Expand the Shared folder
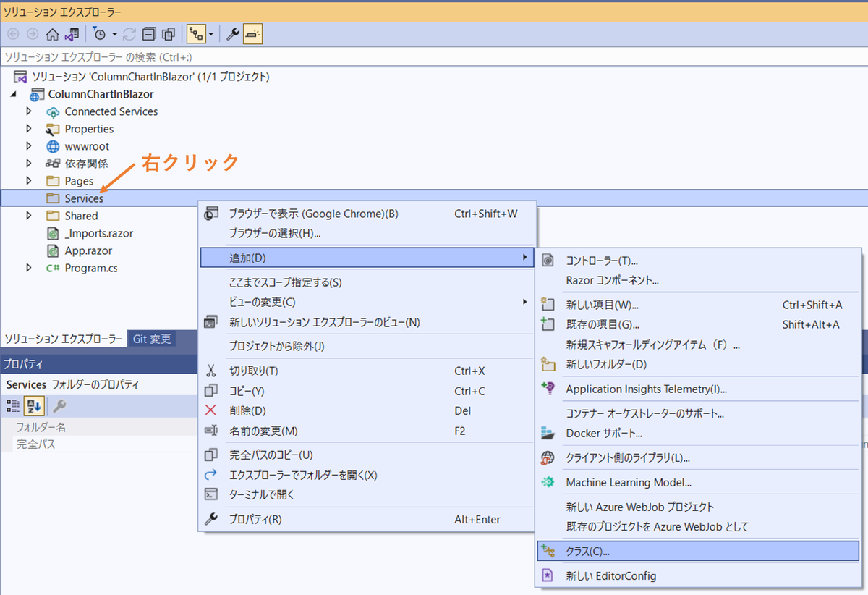Viewport: 868px width, 595px height. 29,216
